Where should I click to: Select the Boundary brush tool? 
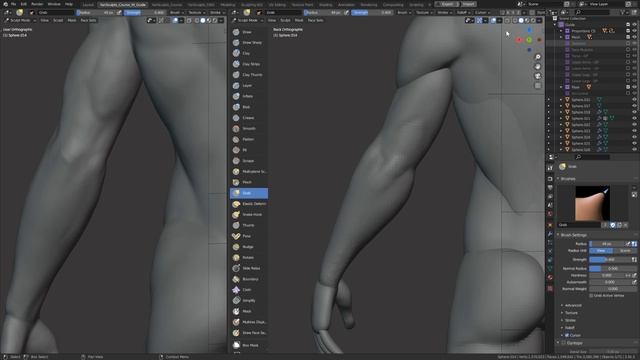tap(249, 279)
